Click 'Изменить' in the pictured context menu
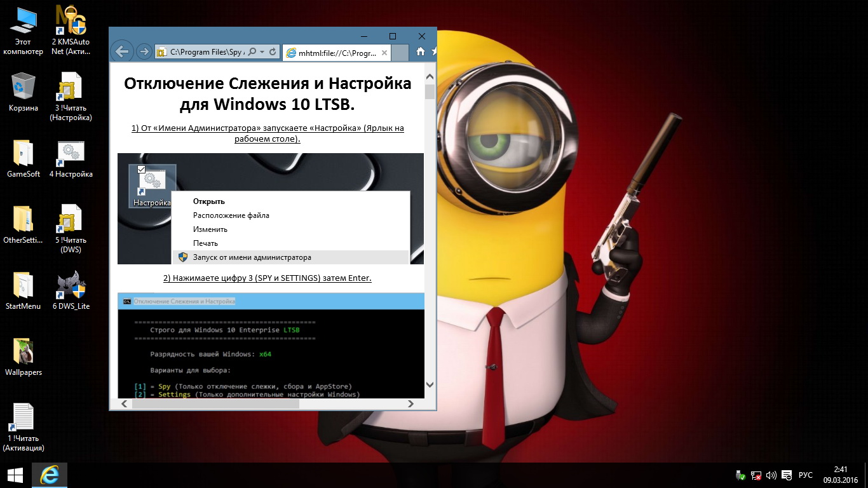The image size is (868, 488). point(210,229)
